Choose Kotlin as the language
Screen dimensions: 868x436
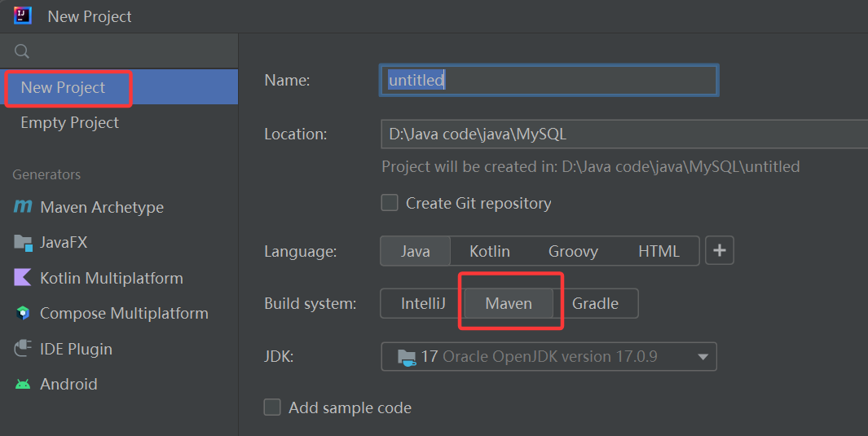click(489, 251)
